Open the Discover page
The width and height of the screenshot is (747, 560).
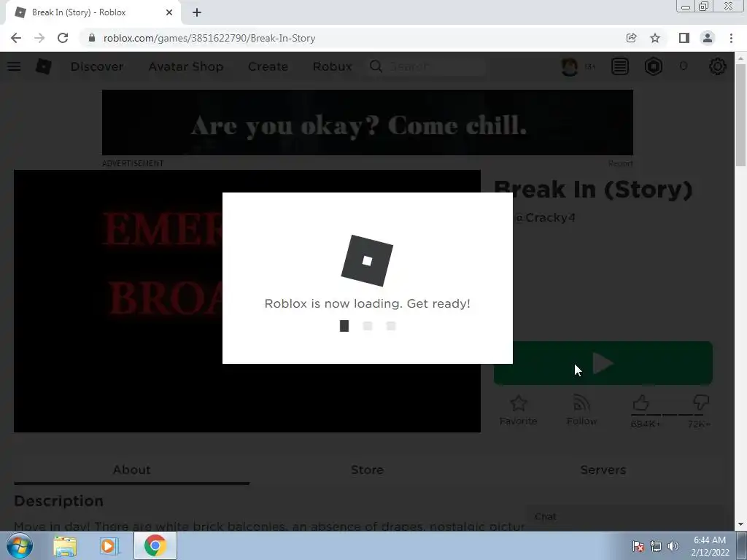(97, 66)
